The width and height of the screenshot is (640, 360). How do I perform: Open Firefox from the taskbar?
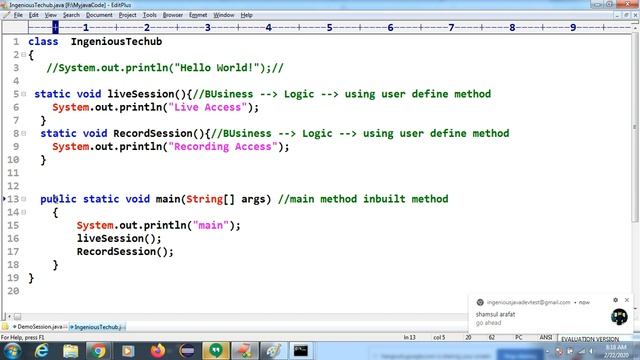tap(158, 351)
